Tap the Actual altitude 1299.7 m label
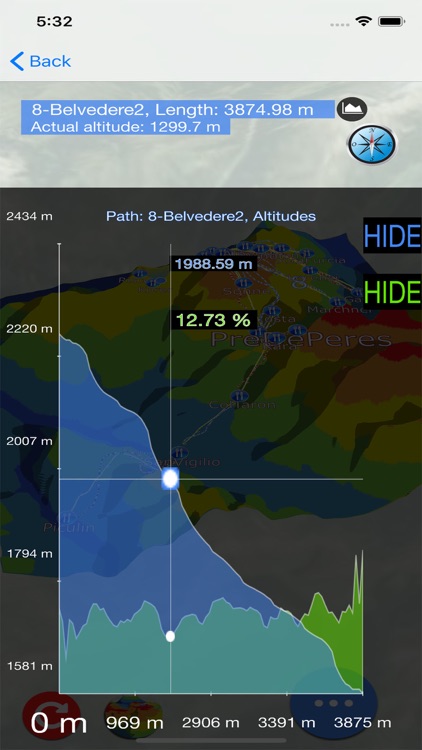The height and width of the screenshot is (750, 422). pos(125,127)
